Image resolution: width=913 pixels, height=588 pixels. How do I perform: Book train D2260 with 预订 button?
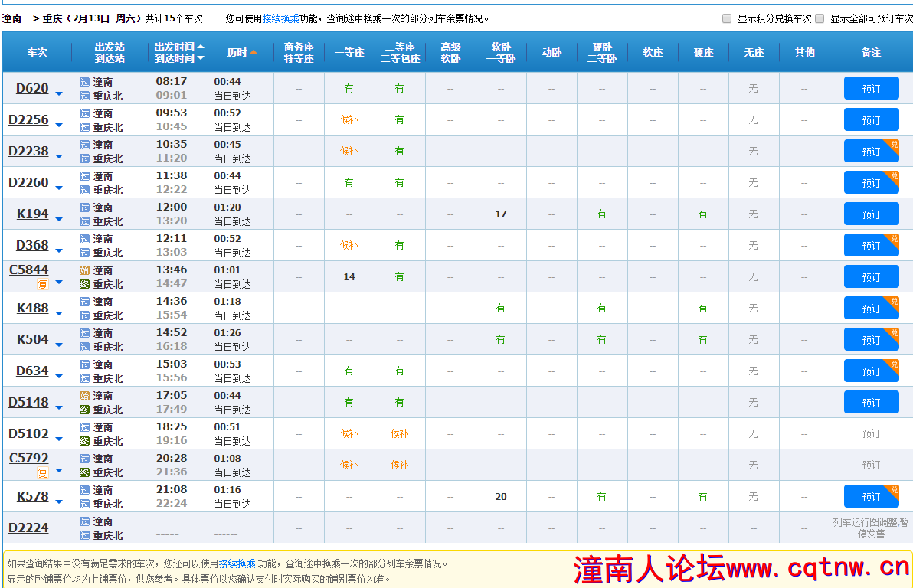tap(871, 183)
